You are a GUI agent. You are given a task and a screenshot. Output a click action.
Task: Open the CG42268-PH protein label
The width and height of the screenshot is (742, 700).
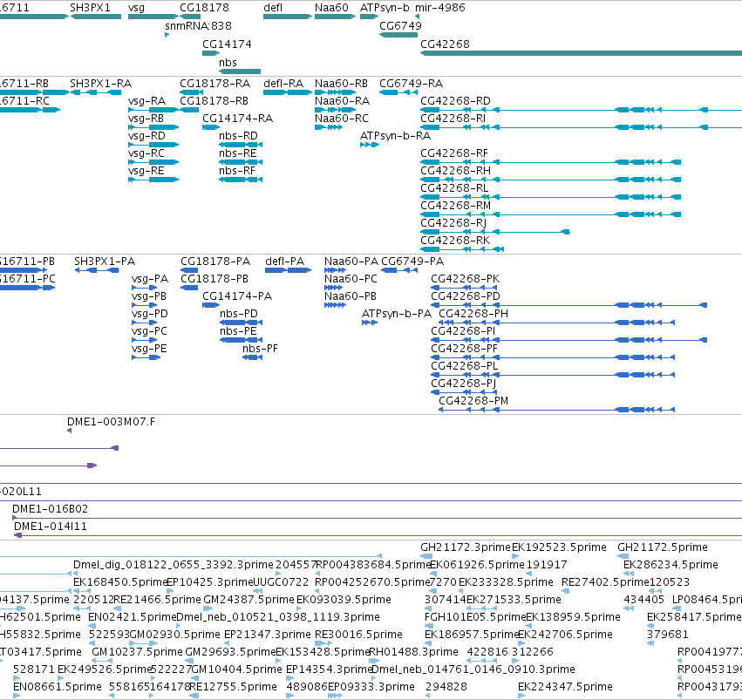pos(473,314)
